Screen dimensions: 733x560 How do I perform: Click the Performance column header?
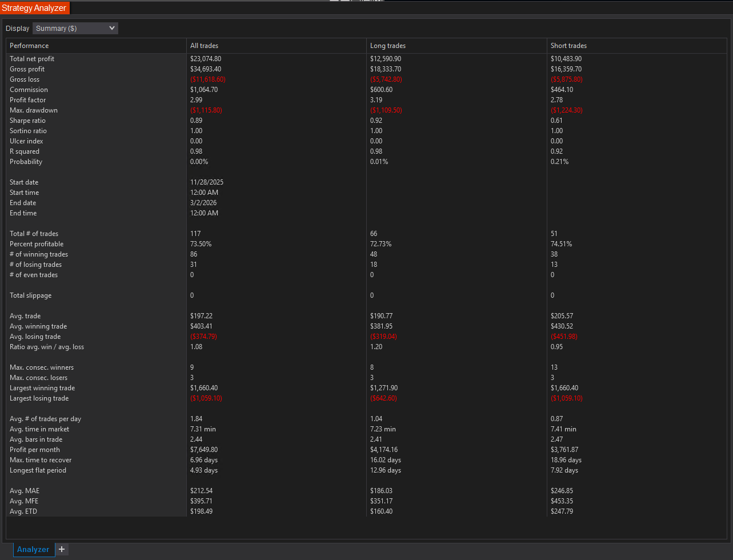coord(29,46)
